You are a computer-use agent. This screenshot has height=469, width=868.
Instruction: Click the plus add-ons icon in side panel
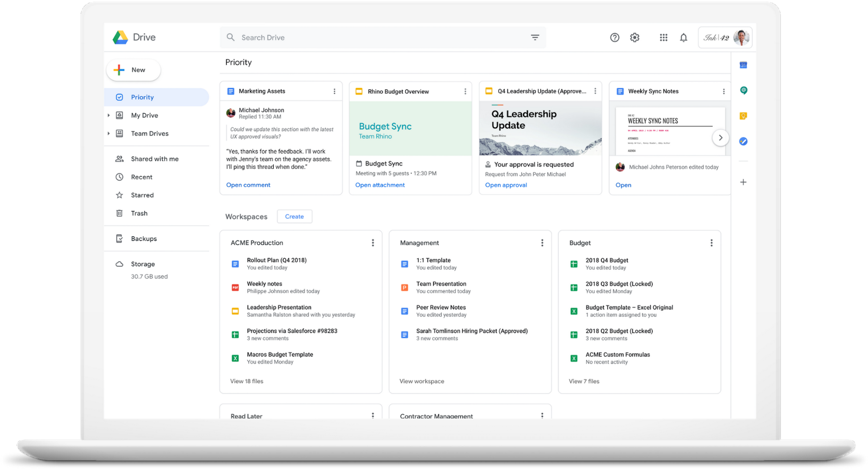[743, 182]
